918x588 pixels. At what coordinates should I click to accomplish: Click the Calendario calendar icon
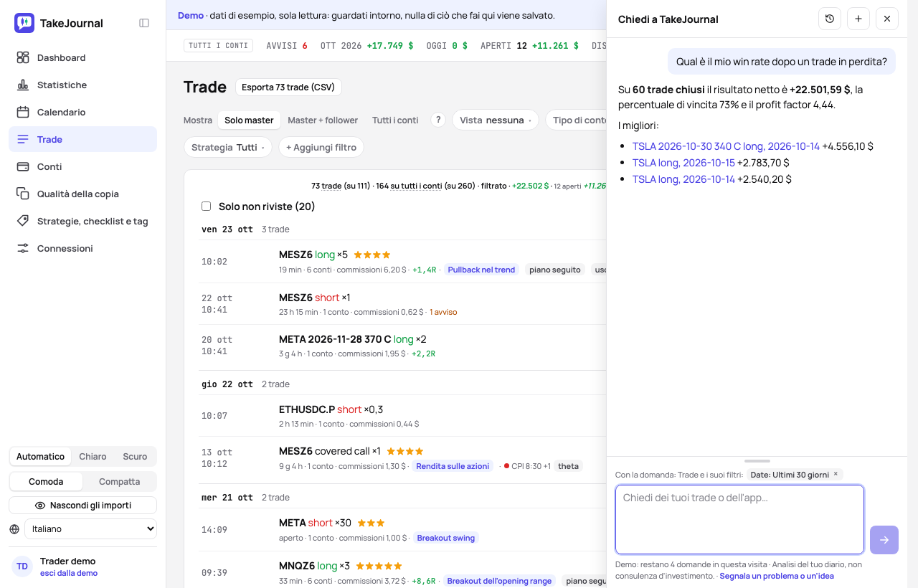click(x=23, y=112)
